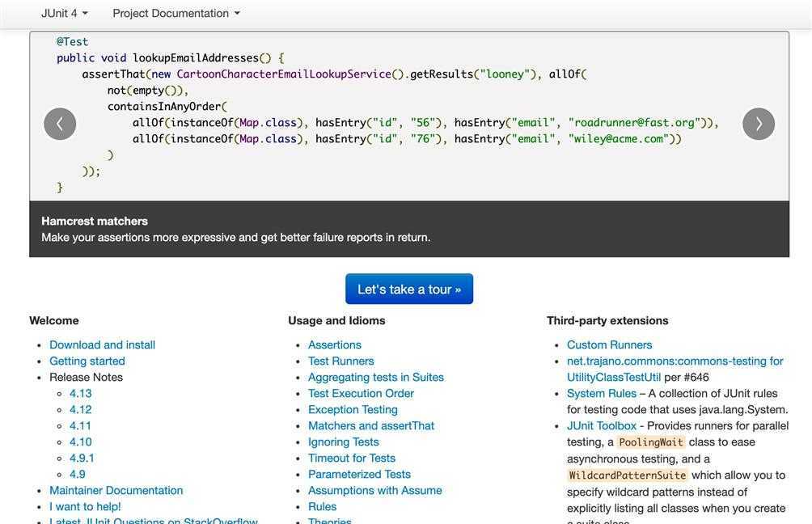Click the "Let's take a tour" button
Image resolution: width=812 pixels, height=524 pixels.
pyautogui.click(x=409, y=289)
